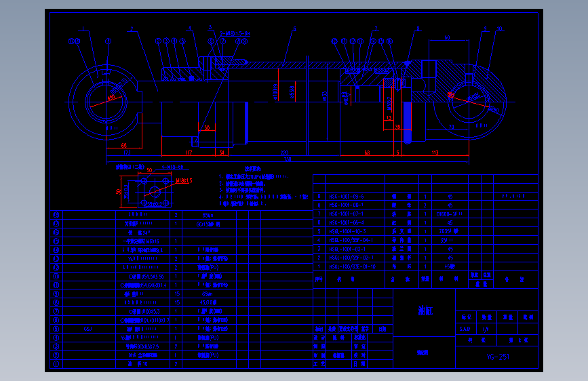Click the overall length dimension "730"
588x381 pixels.
coord(288,159)
